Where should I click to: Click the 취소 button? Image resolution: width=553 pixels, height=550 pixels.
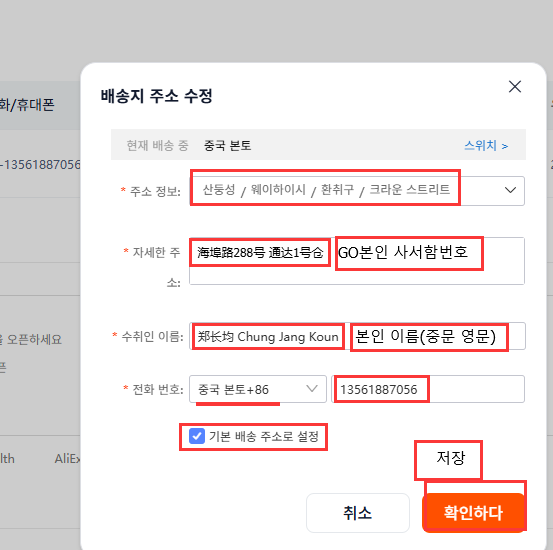tap(358, 513)
